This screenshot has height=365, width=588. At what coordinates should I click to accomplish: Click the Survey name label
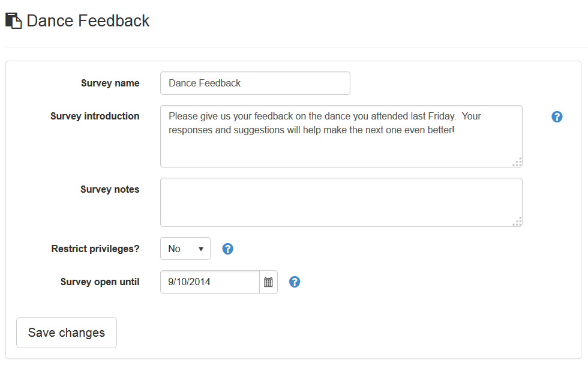[x=110, y=83]
